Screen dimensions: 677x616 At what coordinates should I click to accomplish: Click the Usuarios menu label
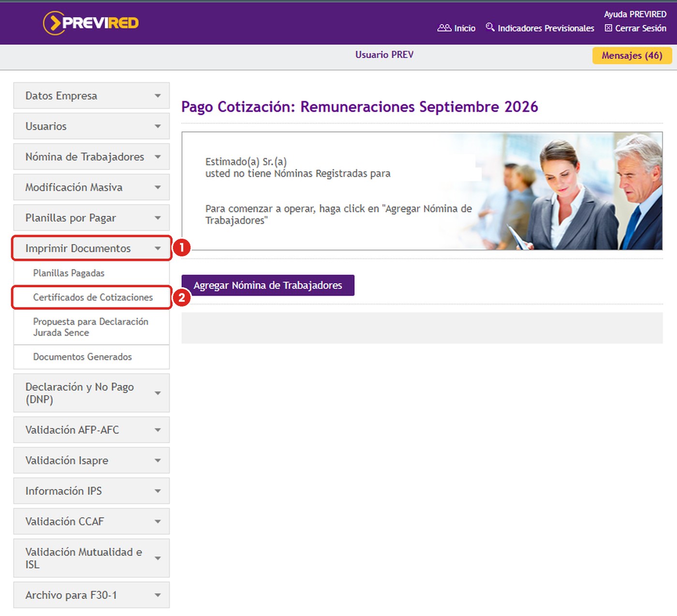coord(46,126)
